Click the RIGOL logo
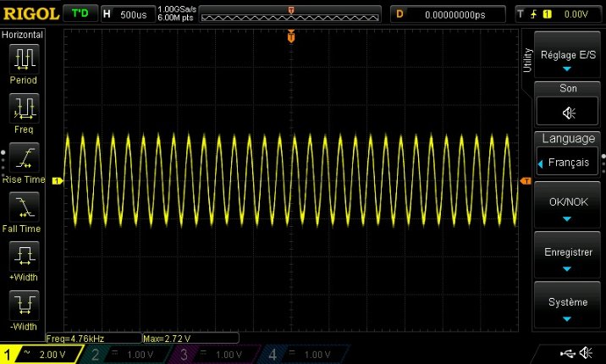 pyautogui.click(x=31, y=14)
